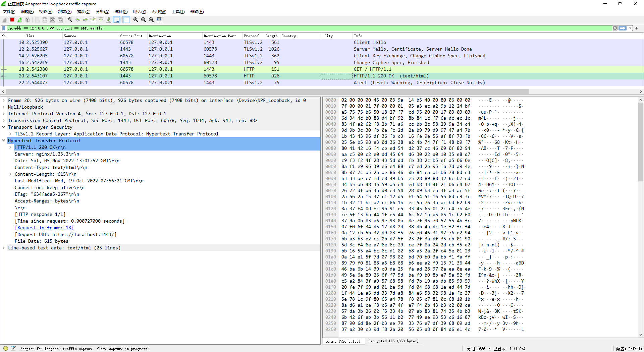This screenshot has width=644, height=352.
Task: Open display filter history dropdown
Action: (x=631, y=28)
